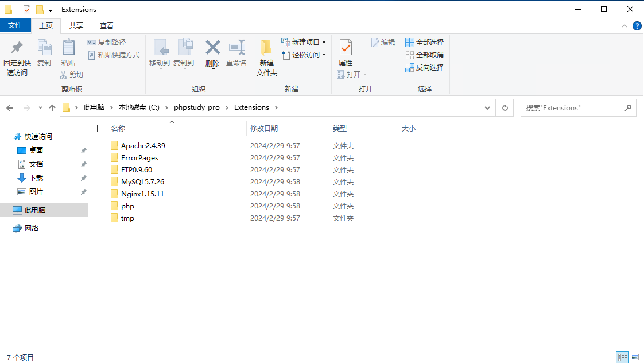Select the MySQL5.7.26 folder
The height and width of the screenshot is (363, 644).
coord(142,181)
